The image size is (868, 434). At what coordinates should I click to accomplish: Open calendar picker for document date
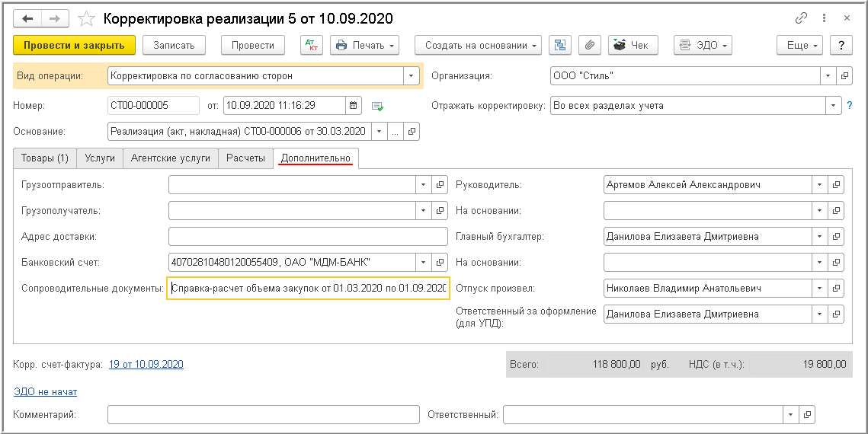(354, 106)
